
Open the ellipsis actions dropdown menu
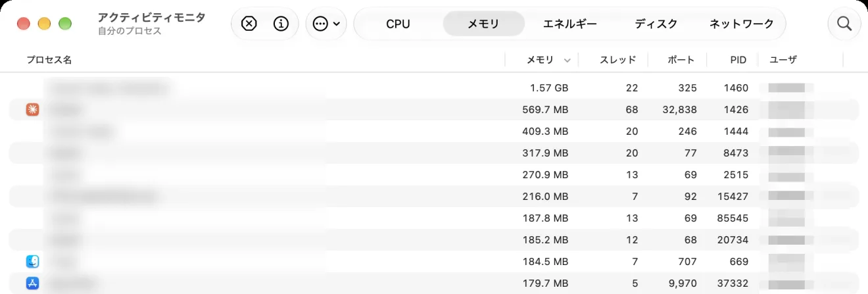tap(326, 24)
